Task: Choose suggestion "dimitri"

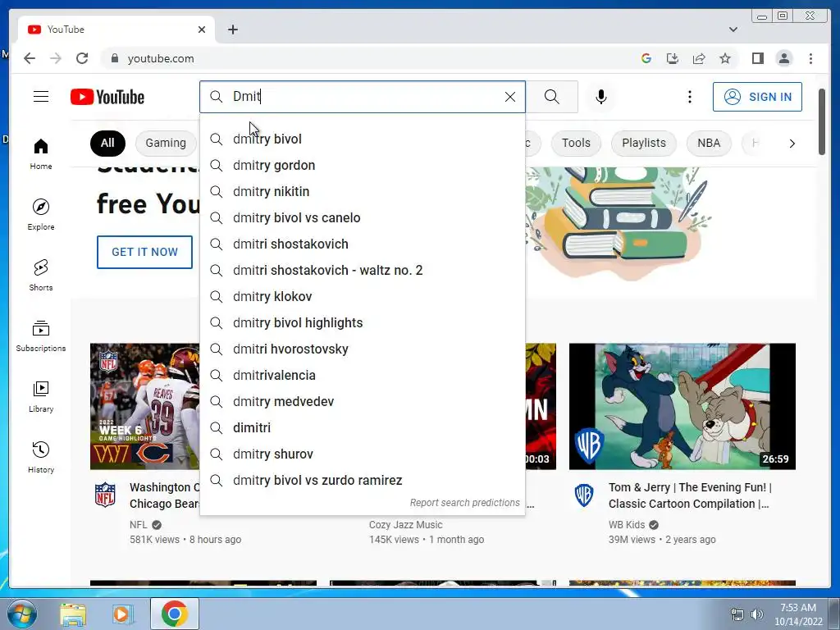Action: 362,427
